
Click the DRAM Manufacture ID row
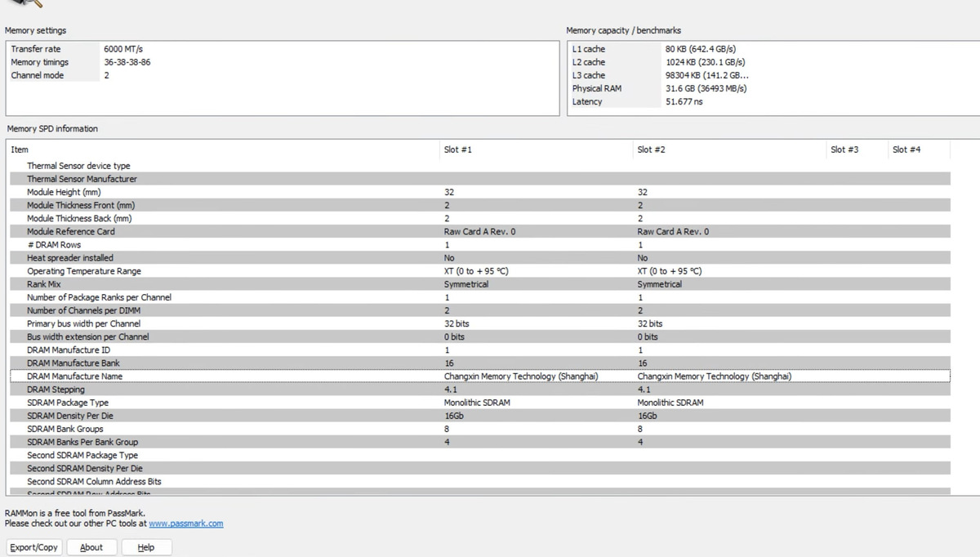coord(479,350)
